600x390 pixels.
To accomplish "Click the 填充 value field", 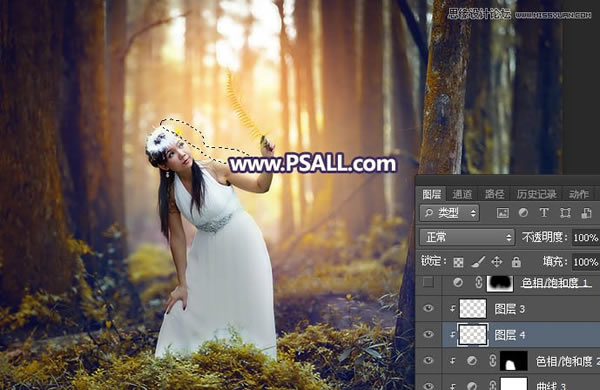I will point(586,262).
